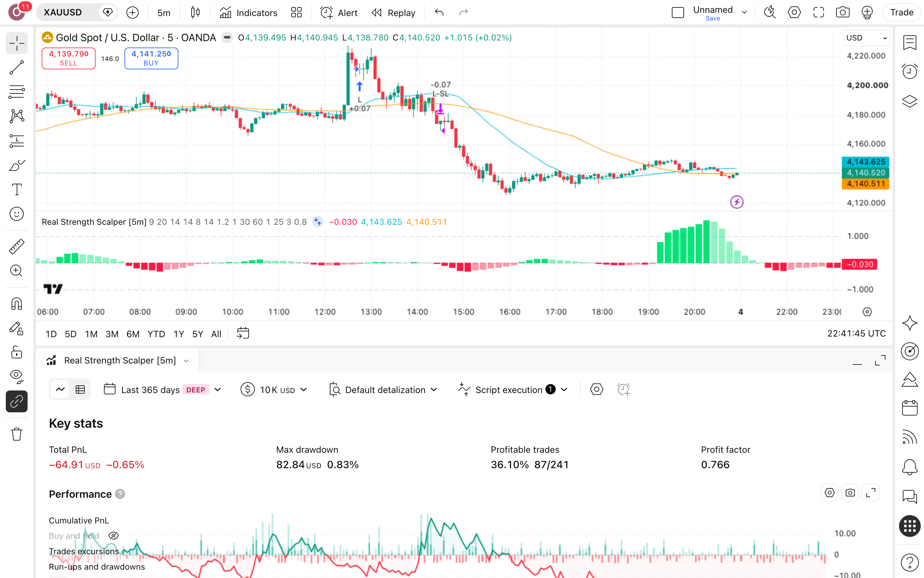Open the alerts clock icon on right sidebar
Viewport: 924px width, 578px height.
910,71
